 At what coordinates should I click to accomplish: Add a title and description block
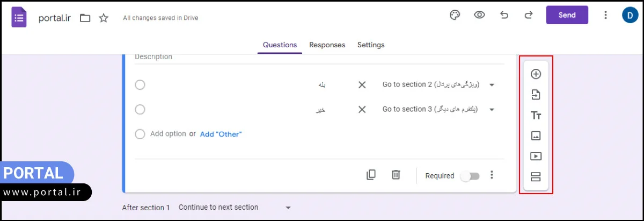(536, 116)
